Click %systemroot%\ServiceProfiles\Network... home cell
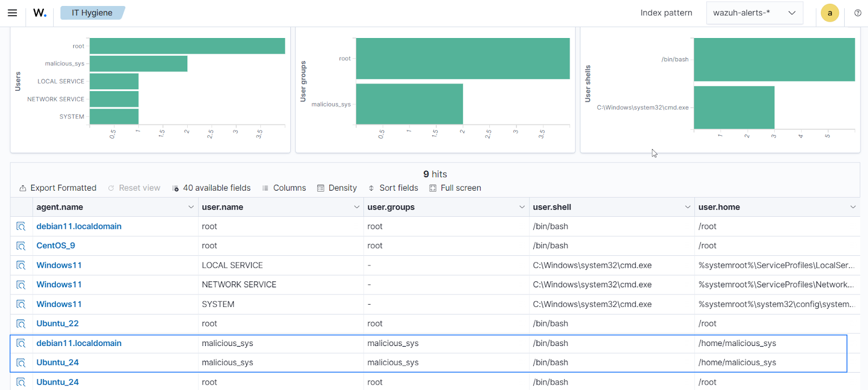Image resolution: width=868 pixels, height=390 pixels. click(x=777, y=285)
